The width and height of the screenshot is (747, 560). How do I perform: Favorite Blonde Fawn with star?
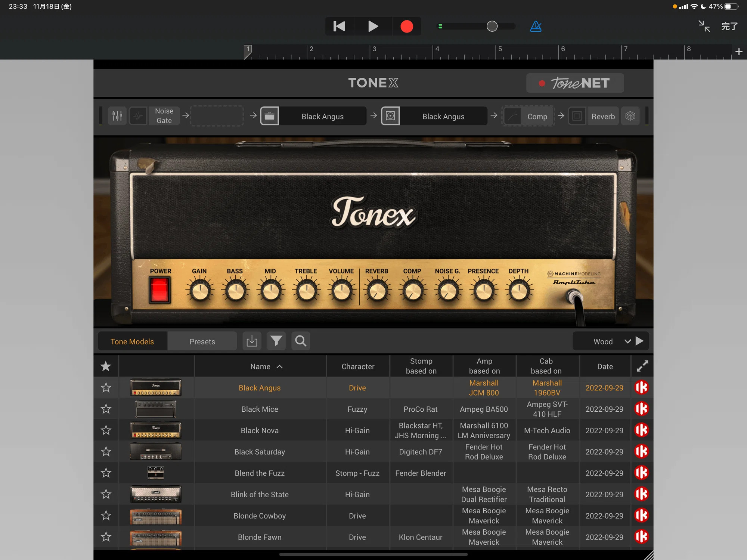tap(106, 536)
